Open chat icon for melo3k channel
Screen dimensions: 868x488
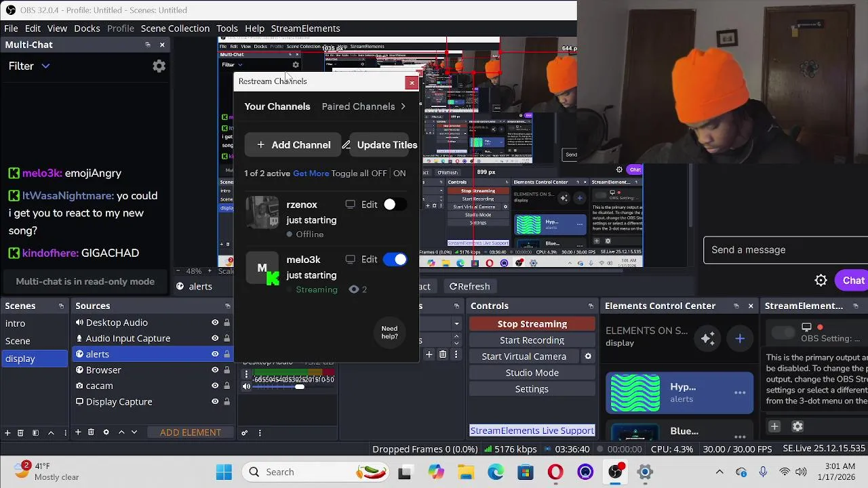point(350,259)
